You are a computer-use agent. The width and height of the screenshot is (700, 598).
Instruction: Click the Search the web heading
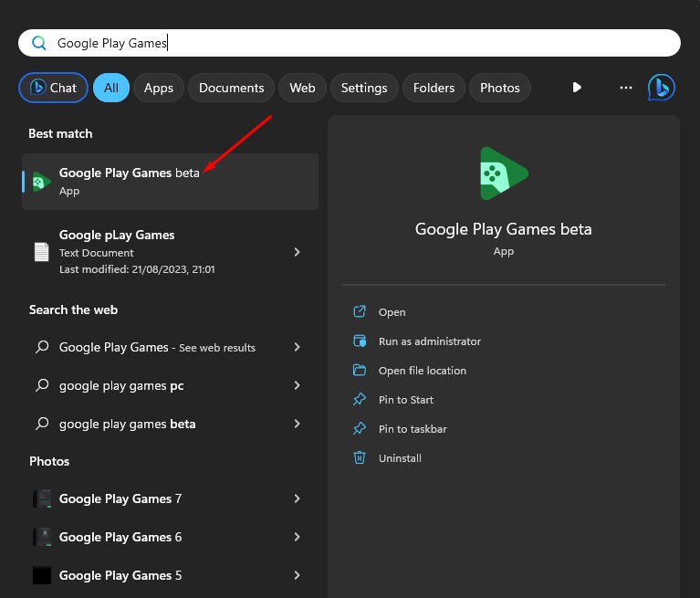coord(73,309)
